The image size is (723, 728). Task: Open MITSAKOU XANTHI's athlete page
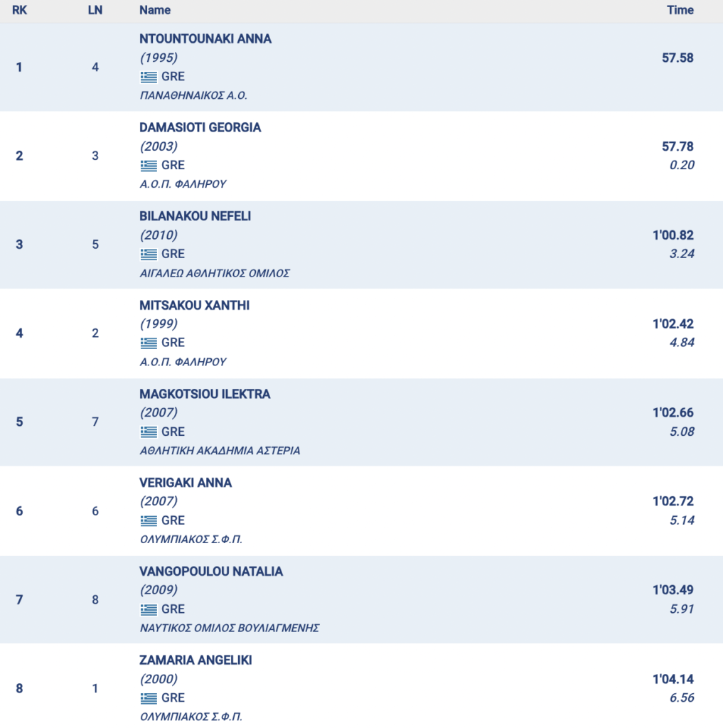[x=195, y=306]
